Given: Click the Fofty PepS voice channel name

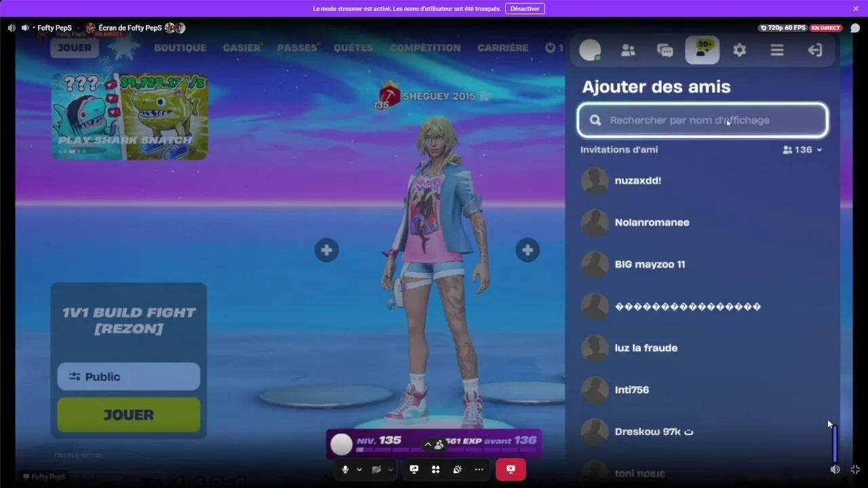Looking at the screenshot, I should [x=54, y=28].
